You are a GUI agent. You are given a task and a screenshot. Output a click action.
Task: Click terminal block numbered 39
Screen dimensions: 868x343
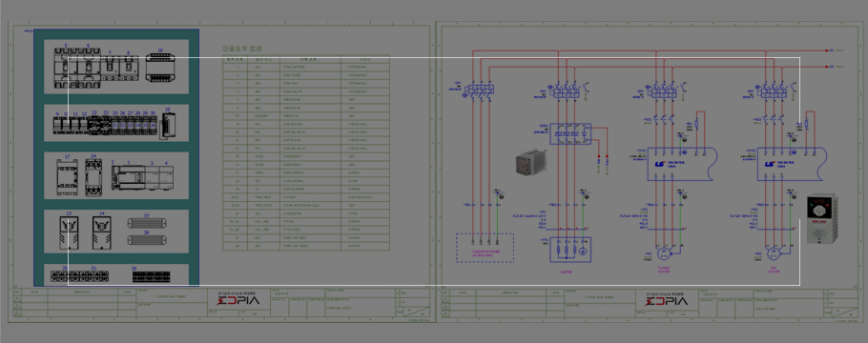pyautogui.click(x=151, y=275)
